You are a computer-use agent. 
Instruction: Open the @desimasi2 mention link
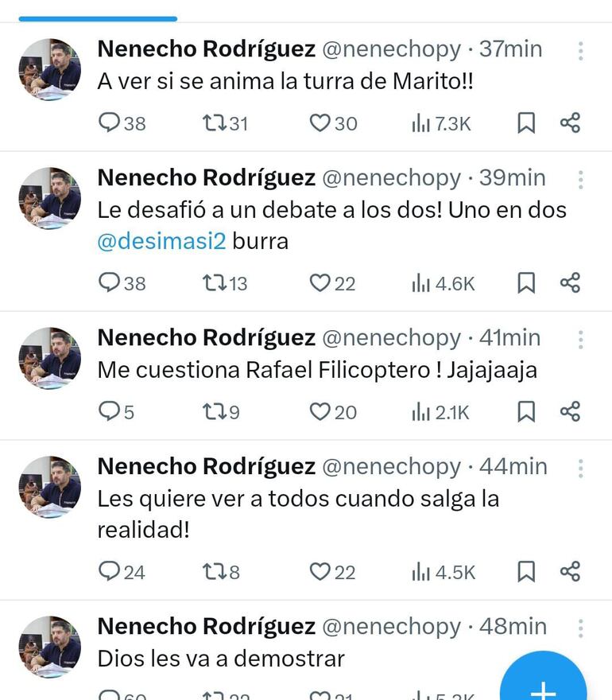click(x=161, y=241)
